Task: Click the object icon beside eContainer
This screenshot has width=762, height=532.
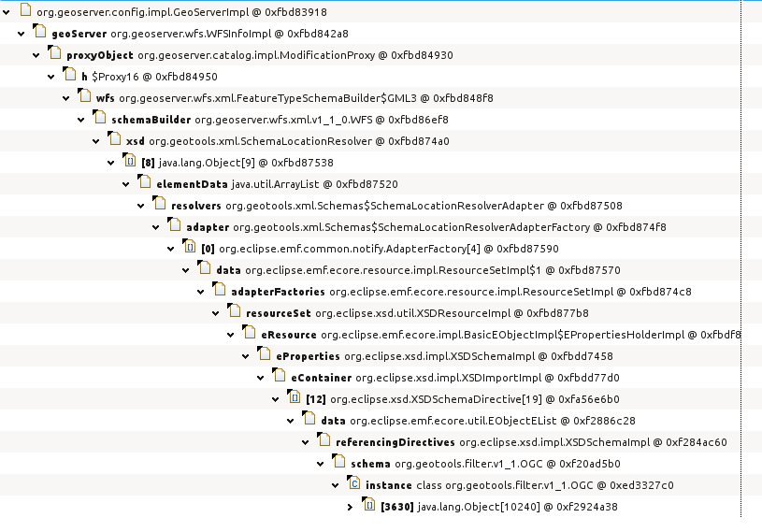Action: [x=280, y=375]
